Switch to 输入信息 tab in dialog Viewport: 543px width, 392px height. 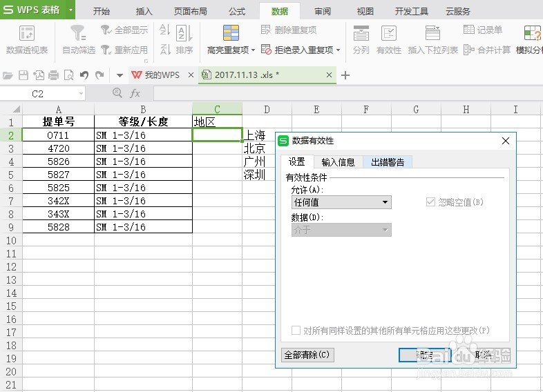tap(338, 162)
